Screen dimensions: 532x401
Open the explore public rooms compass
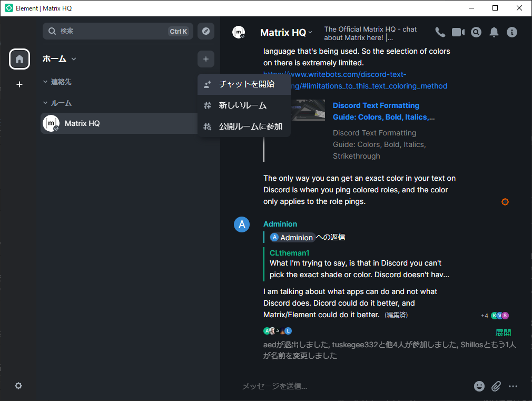tap(205, 31)
